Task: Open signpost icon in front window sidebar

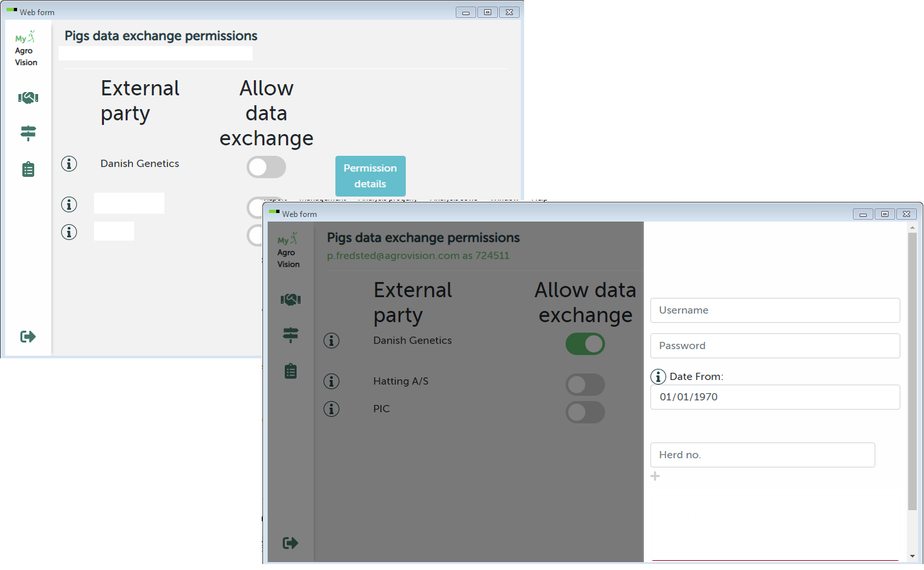Action: tap(291, 335)
